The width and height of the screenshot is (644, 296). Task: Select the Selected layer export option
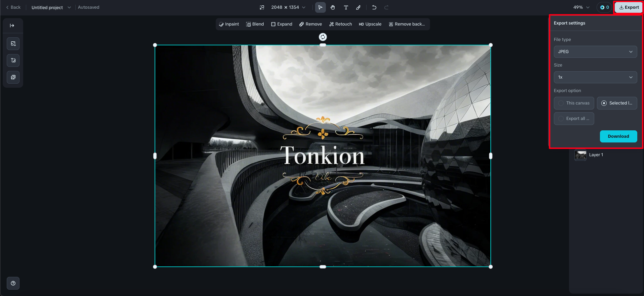617,103
